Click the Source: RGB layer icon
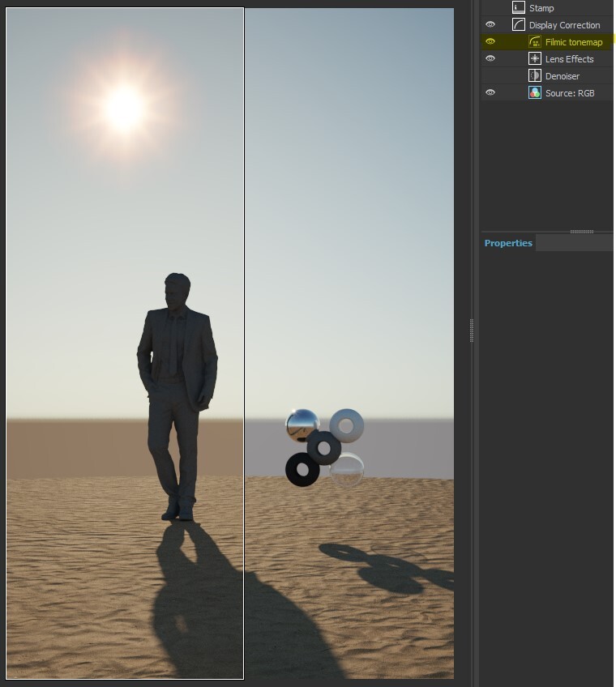Image resolution: width=616 pixels, height=687 pixels. click(x=534, y=93)
